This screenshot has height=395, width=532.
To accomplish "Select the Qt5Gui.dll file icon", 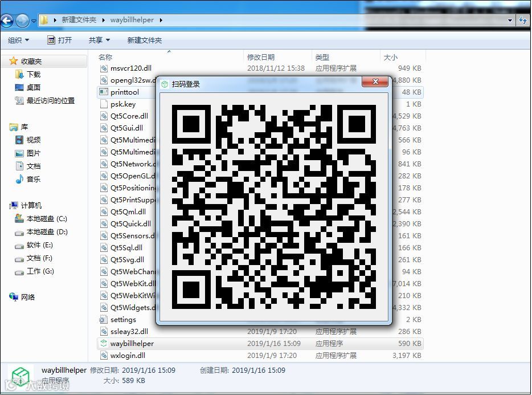I will [x=104, y=128].
